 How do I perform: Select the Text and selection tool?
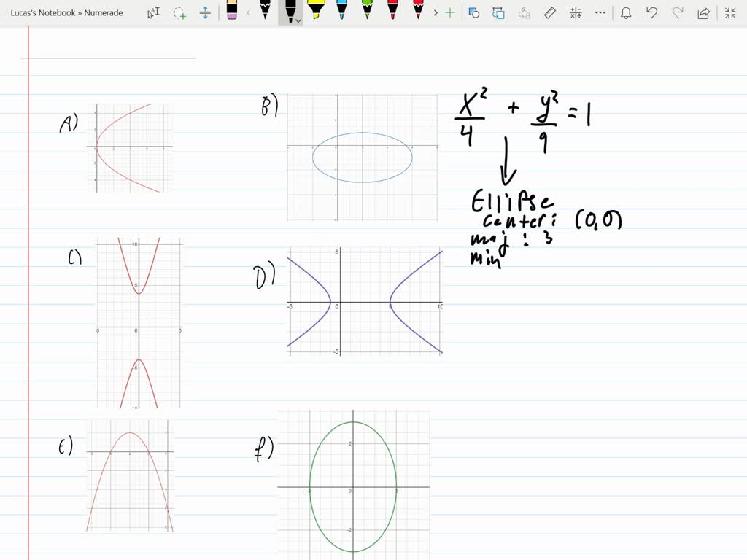(153, 12)
